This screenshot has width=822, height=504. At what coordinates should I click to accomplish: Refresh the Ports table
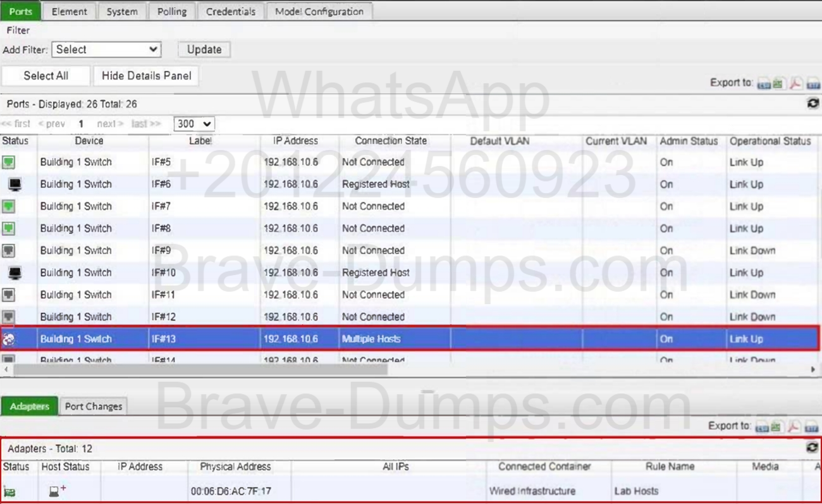click(813, 104)
